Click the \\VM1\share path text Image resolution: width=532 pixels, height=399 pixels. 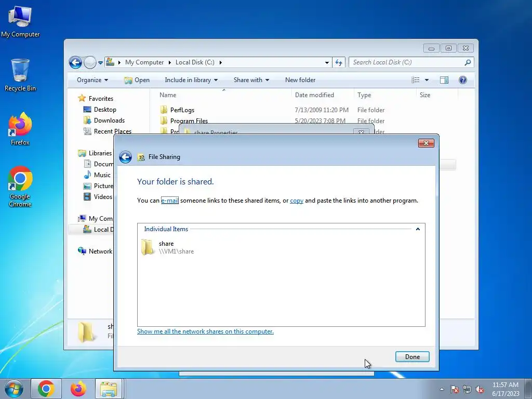[x=177, y=251]
